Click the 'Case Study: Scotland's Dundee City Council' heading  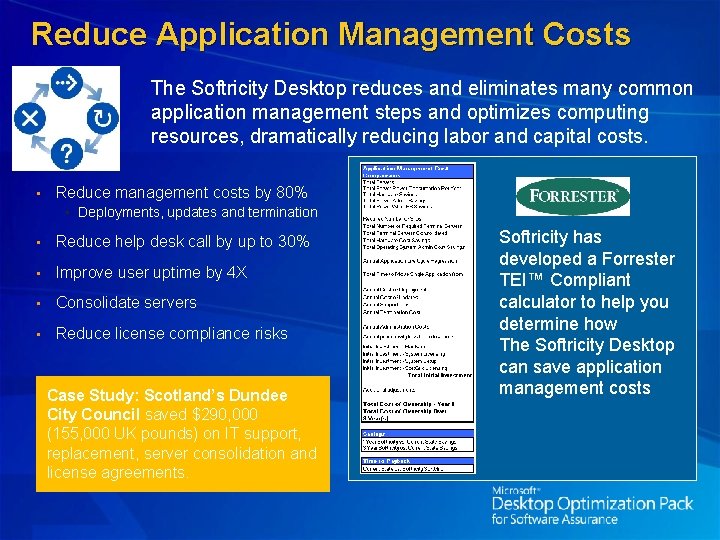[x=167, y=405]
